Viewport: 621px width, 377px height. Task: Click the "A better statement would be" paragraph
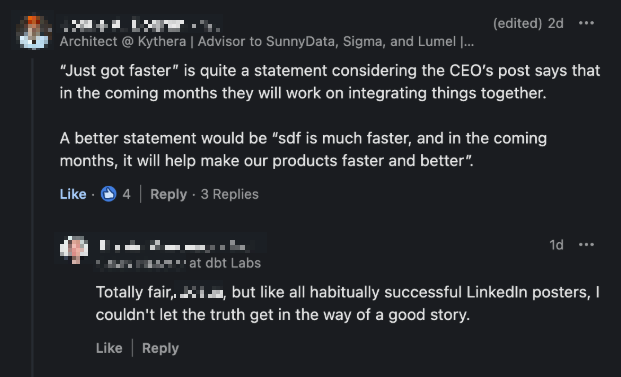click(303, 149)
